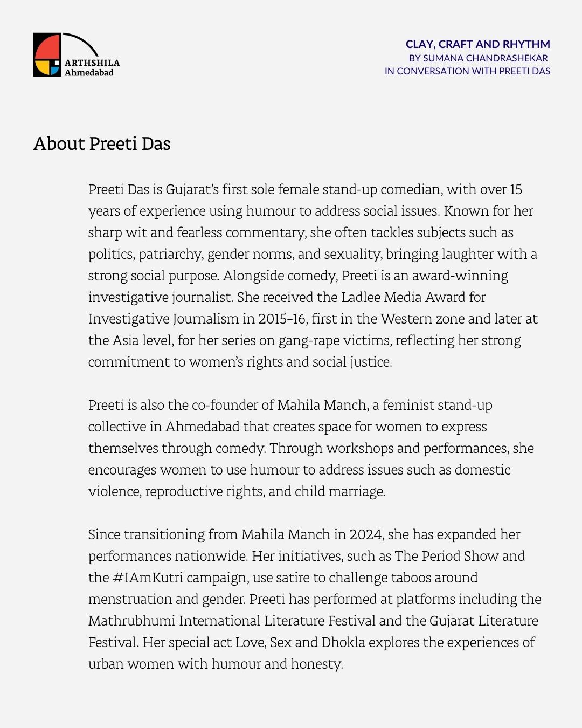This screenshot has height=728, width=582.
Task: Click the Arthshila logo icon
Action: click(x=47, y=55)
